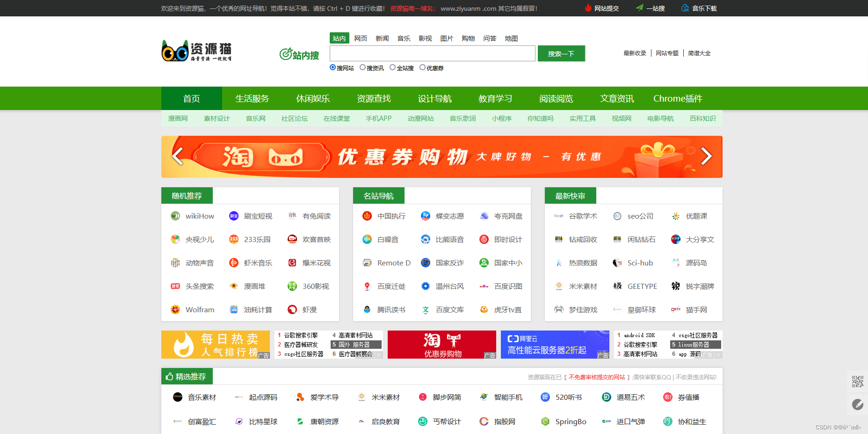The height and width of the screenshot is (434, 868).
Task: Open the 头条搜索 icon
Action: (175, 286)
